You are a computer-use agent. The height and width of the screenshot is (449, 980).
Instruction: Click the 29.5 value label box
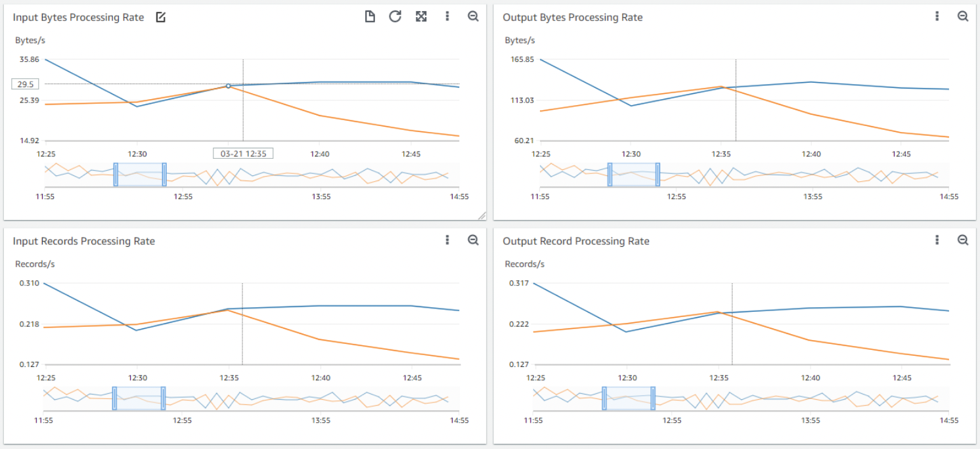point(26,83)
